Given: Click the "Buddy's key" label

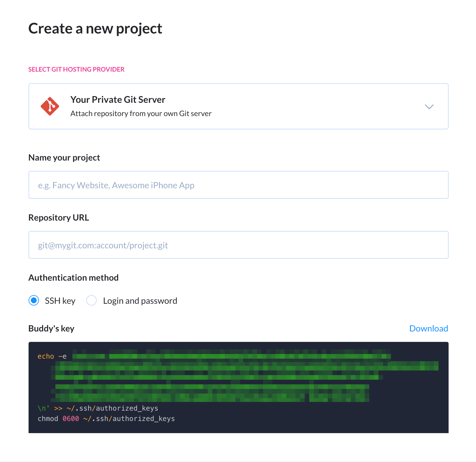Looking at the screenshot, I should tap(51, 329).
